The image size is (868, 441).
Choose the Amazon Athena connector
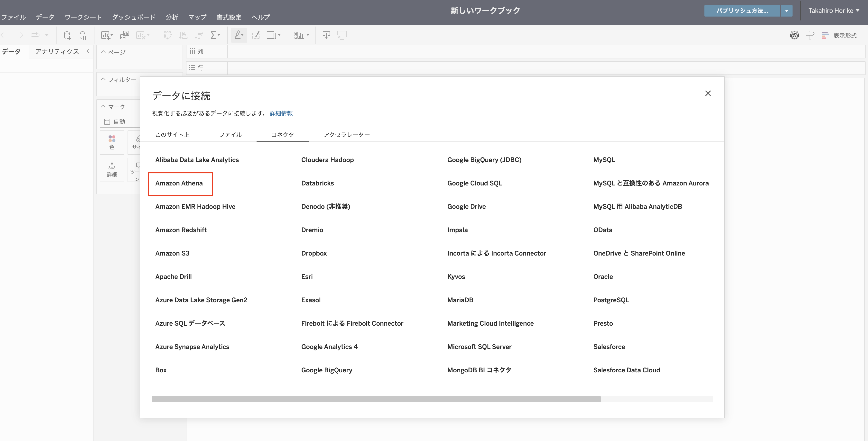point(179,183)
